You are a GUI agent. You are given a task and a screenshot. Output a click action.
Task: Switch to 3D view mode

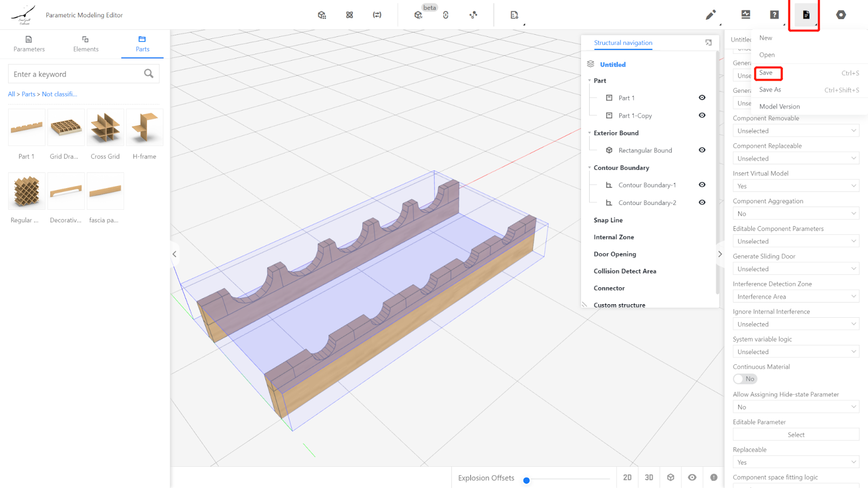pyautogui.click(x=649, y=478)
